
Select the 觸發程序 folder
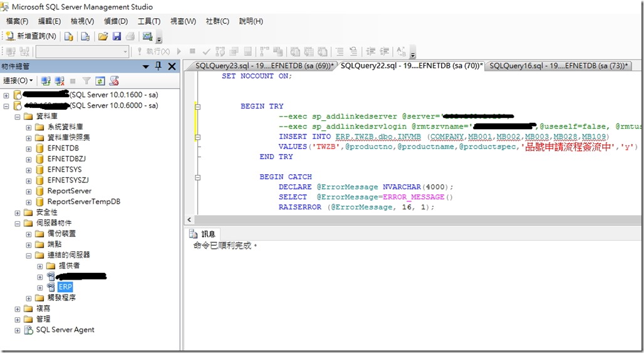pos(61,298)
